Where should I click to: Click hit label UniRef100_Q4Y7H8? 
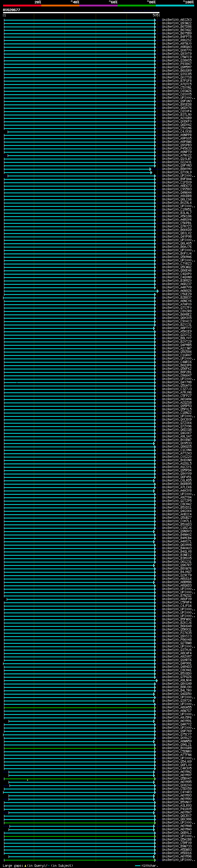(176, 382)
